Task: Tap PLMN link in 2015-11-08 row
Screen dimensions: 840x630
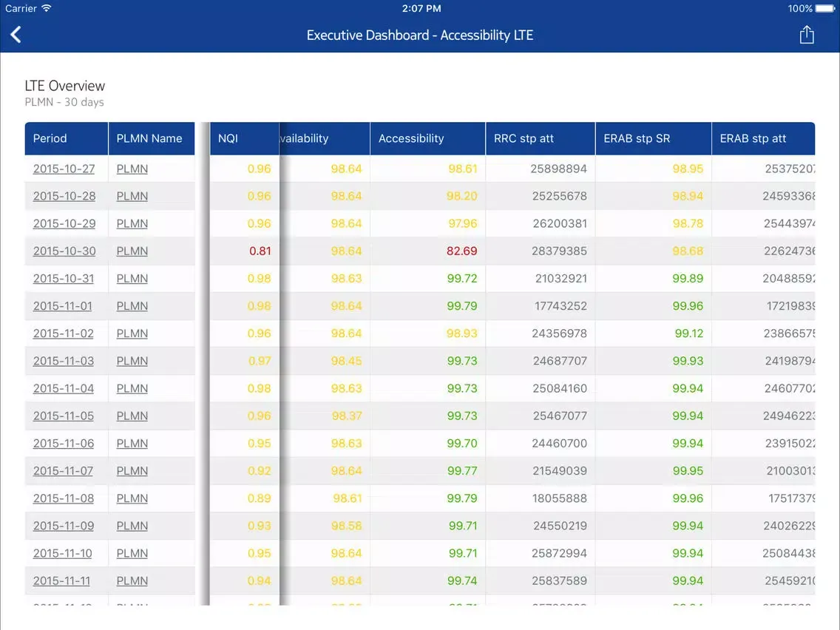Action: (x=132, y=498)
